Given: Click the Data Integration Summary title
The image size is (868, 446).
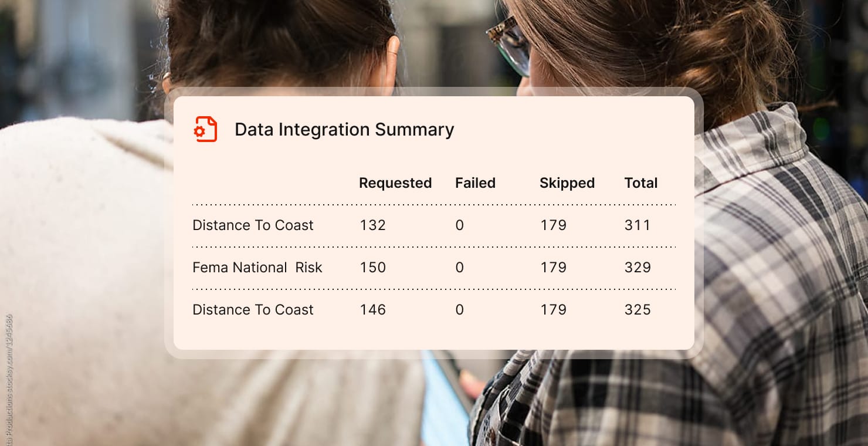Looking at the screenshot, I should [x=344, y=130].
